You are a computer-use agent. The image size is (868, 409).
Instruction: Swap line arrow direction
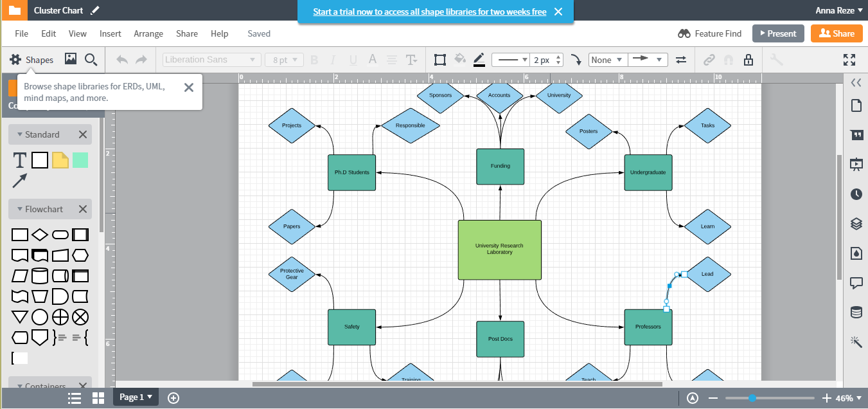coord(681,60)
